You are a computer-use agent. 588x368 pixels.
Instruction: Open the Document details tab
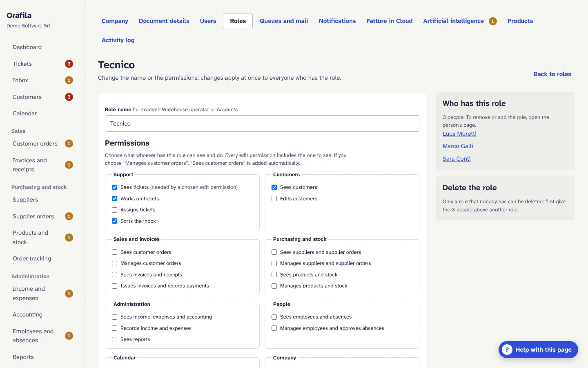164,21
